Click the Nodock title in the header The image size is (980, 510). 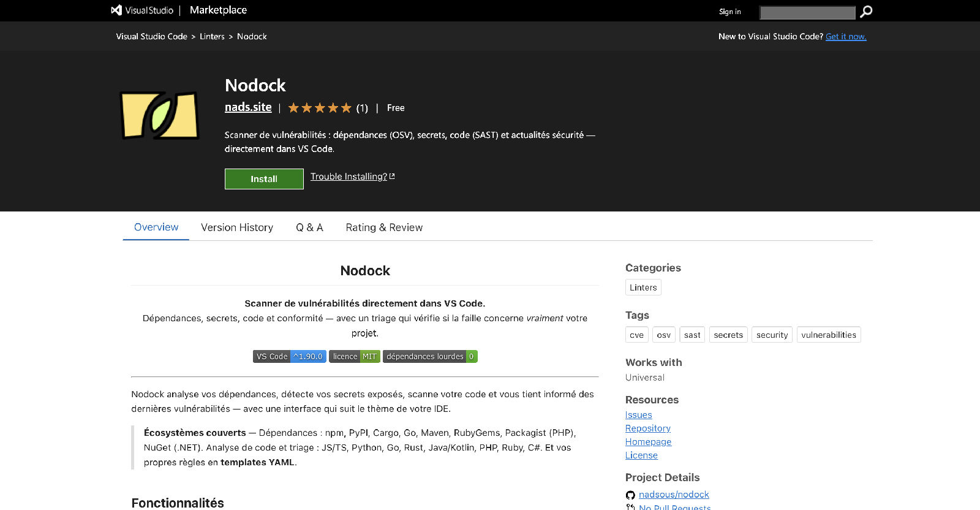(x=255, y=85)
